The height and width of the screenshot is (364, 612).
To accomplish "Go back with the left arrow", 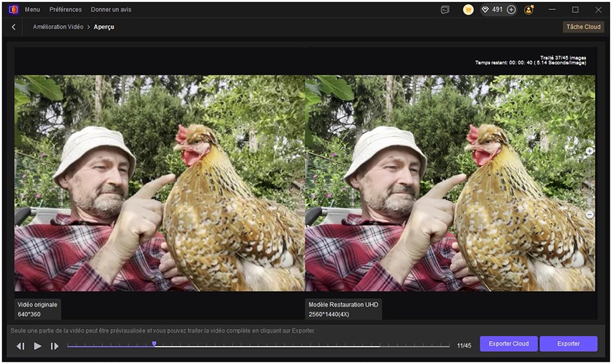I will (14, 27).
